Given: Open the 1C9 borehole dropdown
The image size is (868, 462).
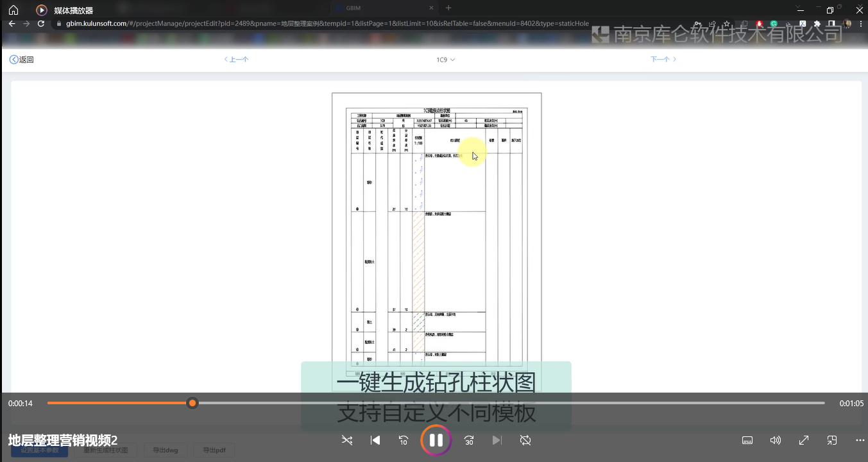Looking at the screenshot, I should tap(446, 60).
